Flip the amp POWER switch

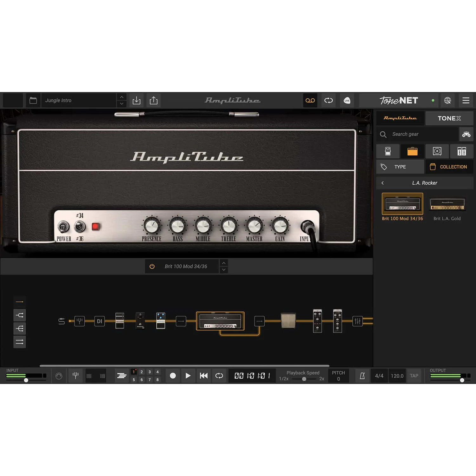point(63,227)
